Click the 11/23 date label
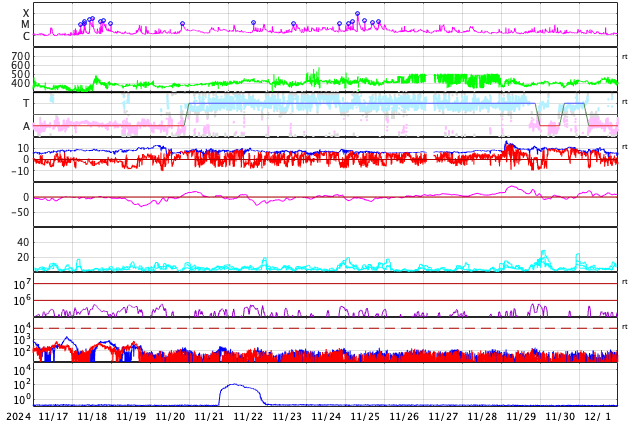Image resolution: width=634 pixels, height=424 pixels. click(x=287, y=416)
